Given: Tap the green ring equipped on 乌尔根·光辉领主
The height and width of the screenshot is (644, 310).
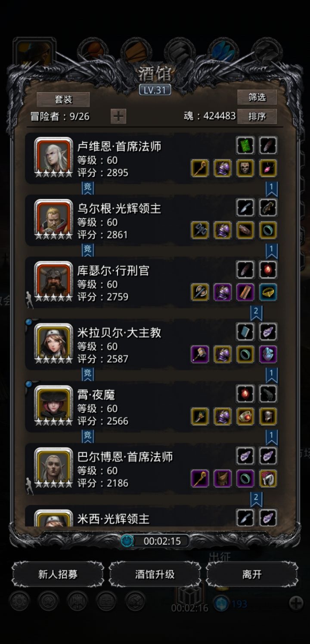Looking at the screenshot, I should point(268,230).
